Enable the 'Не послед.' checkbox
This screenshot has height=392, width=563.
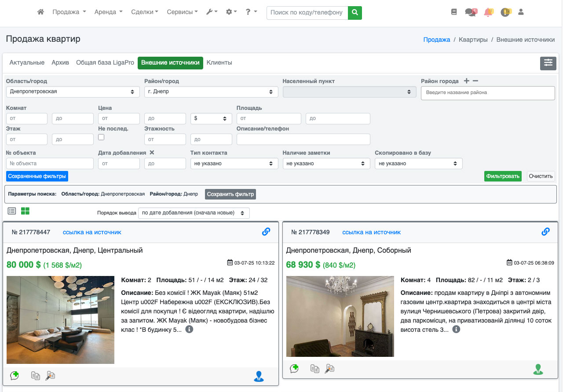pos(101,137)
